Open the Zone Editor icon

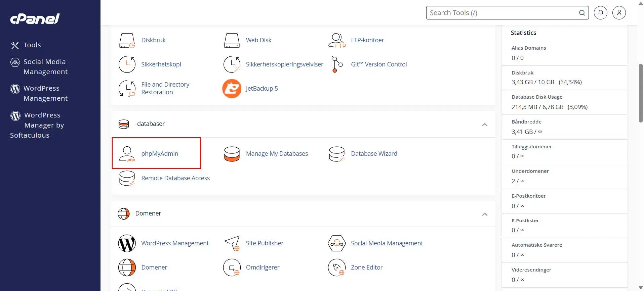tap(337, 268)
